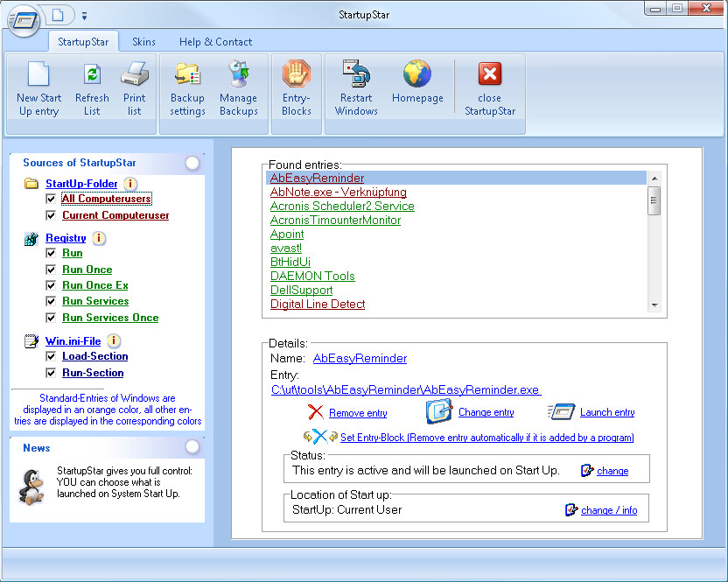Toggle the Run Once checkbox
Image resolution: width=728 pixels, height=582 pixels.
[51, 270]
